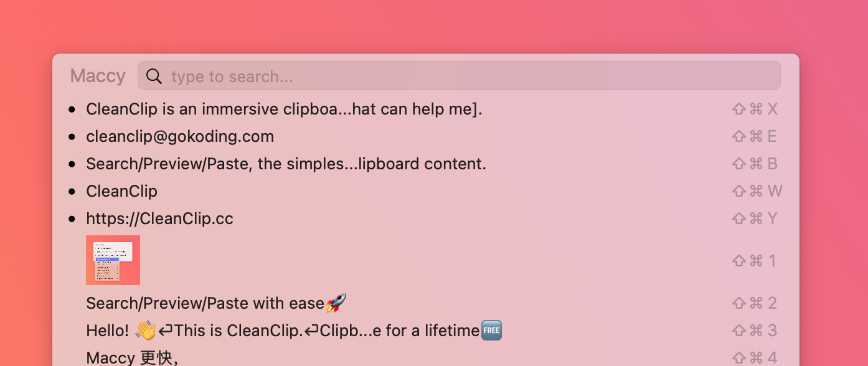Click the rocket emoji after "with ease"
The width and height of the screenshot is (868, 366).
pos(336,303)
